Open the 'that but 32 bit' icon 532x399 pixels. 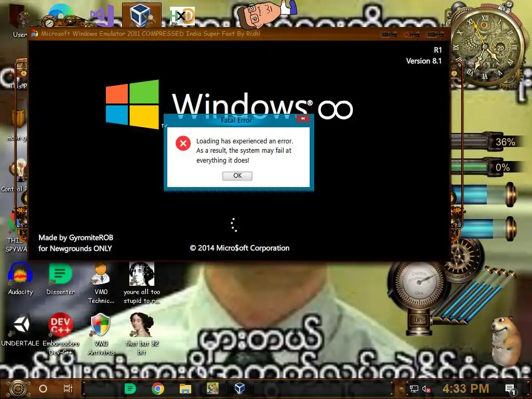[x=142, y=334]
